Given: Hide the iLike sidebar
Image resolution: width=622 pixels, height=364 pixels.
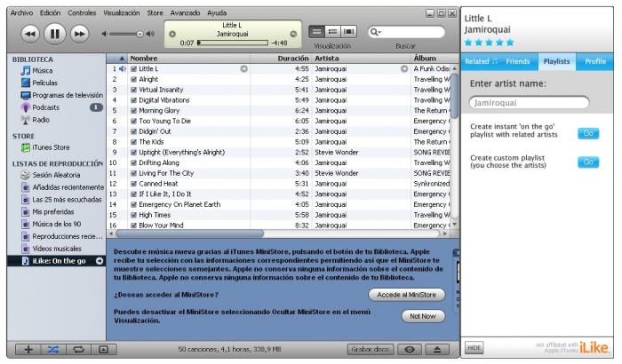Looking at the screenshot, I should point(474,348).
